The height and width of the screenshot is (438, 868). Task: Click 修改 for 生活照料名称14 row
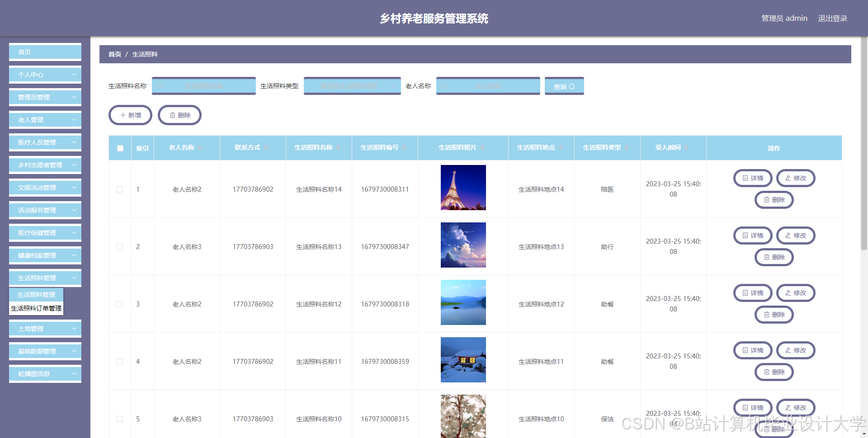coord(796,178)
